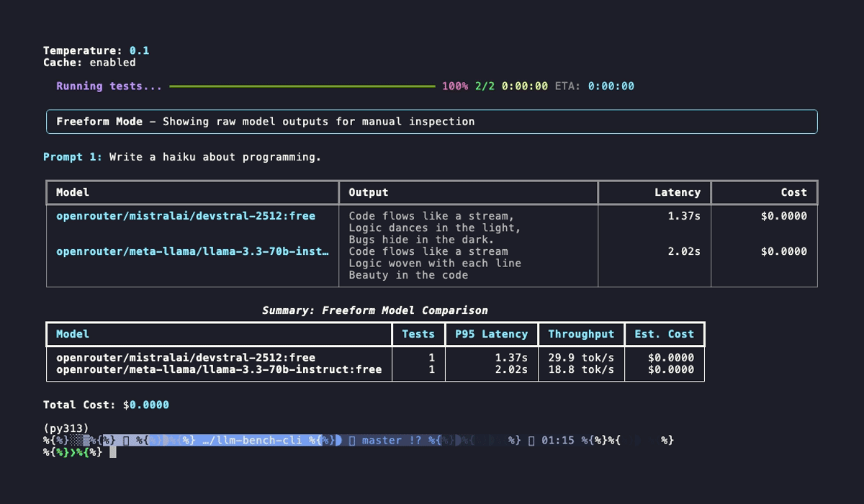Click the 2/2 completed count
Viewport: 864px width, 504px height.
(x=485, y=86)
